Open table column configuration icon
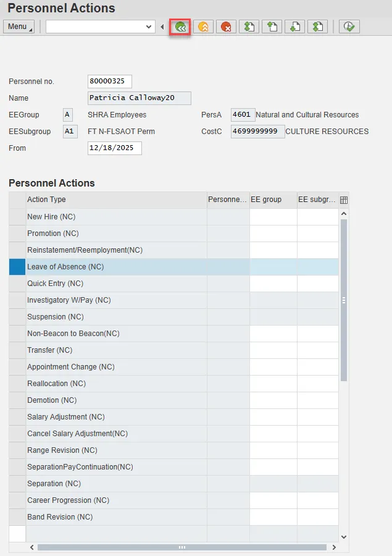The width and height of the screenshot is (392, 556). (344, 200)
